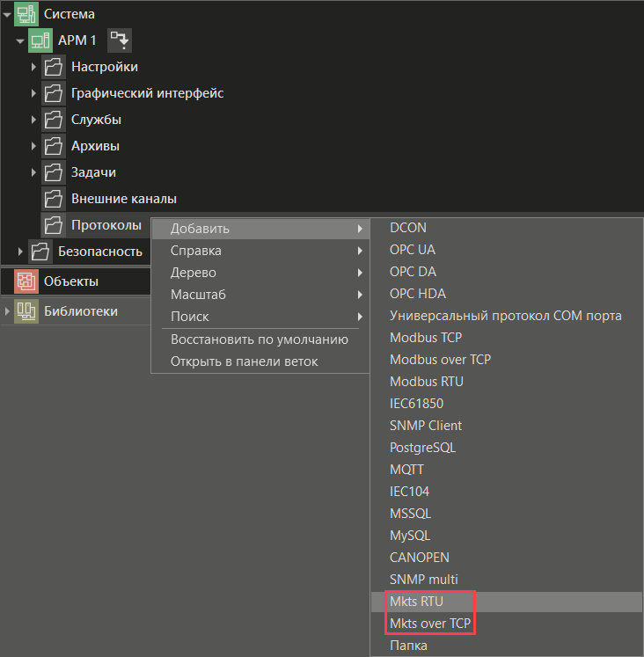Click the АРМ 1 workstation icon
This screenshot has height=657, width=644.
pyautogui.click(x=40, y=40)
